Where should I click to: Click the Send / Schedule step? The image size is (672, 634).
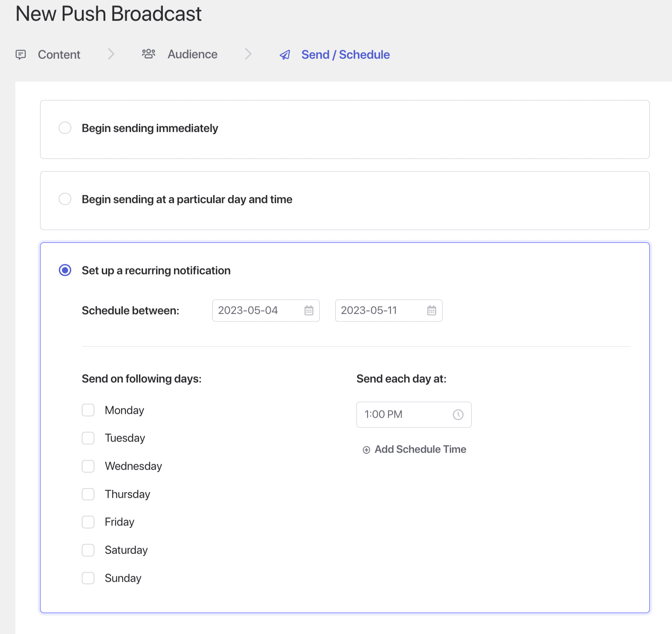pos(345,55)
